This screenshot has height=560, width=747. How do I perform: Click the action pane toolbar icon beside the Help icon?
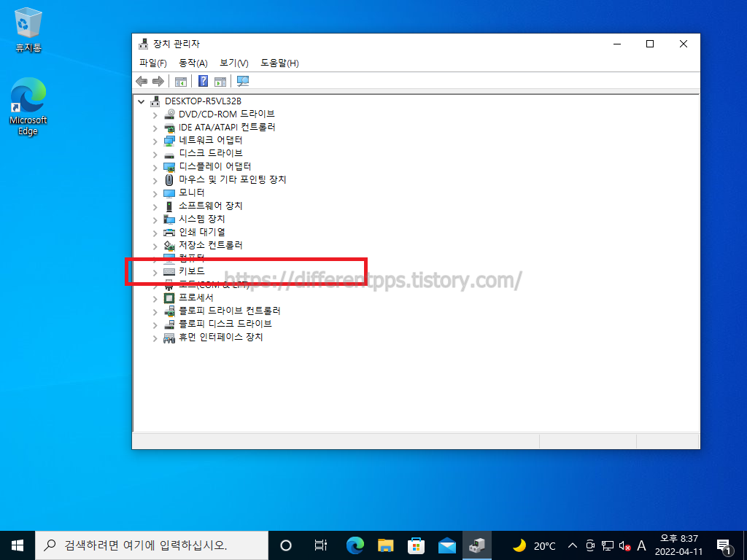pos(220,82)
